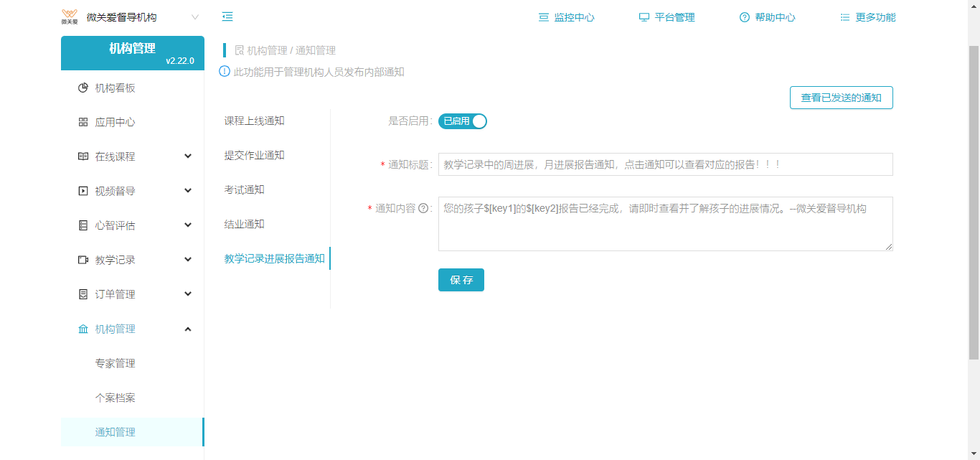Click the 保存 button
This screenshot has height=460, width=980.
click(461, 280)
